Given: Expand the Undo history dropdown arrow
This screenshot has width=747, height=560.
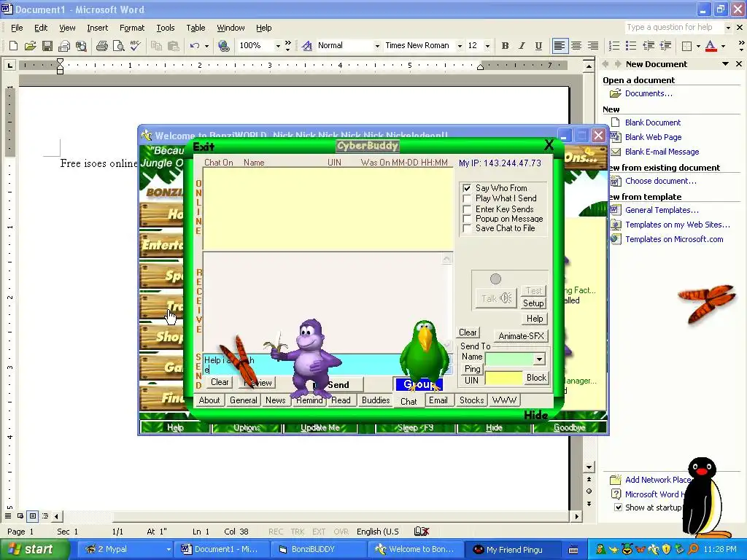Looking at the screenshot, I should tap(206, 46).
